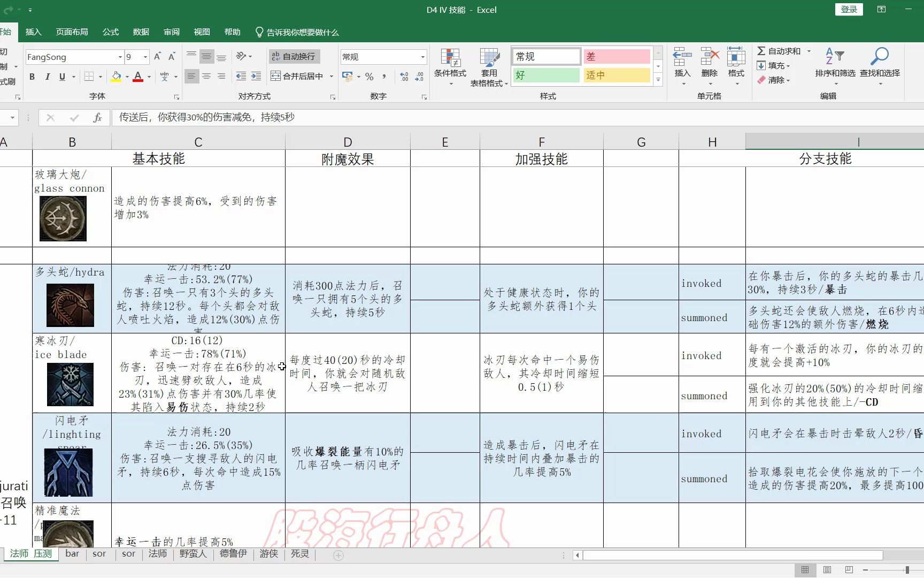Viewport: 924px width, 578px height.
Task: Apply the 差 (Bad) cell style
Action: pos(617,56)
